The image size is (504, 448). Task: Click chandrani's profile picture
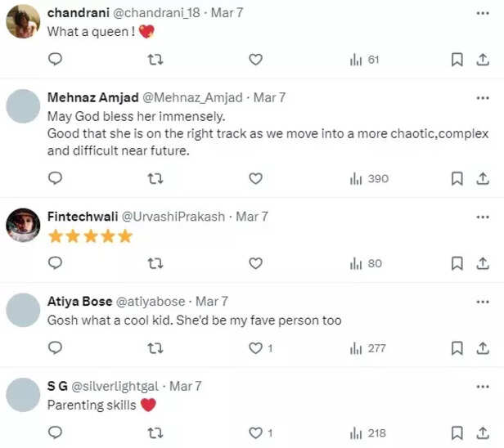pyautogui.click(x=24, y=21)
